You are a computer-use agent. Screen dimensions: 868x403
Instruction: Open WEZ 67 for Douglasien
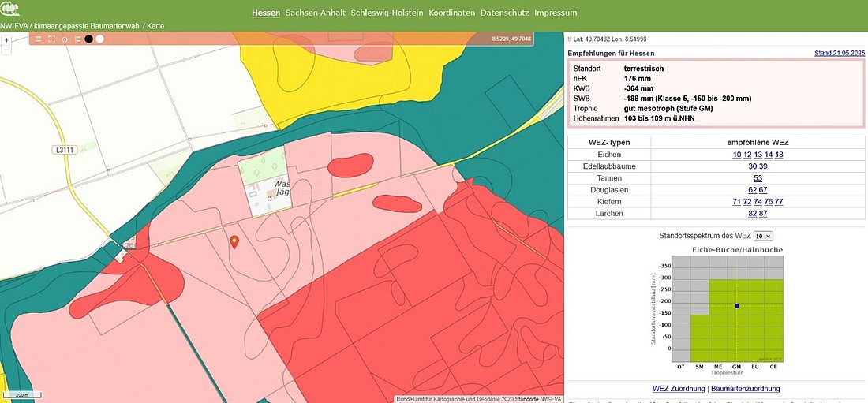coord(763,190)
